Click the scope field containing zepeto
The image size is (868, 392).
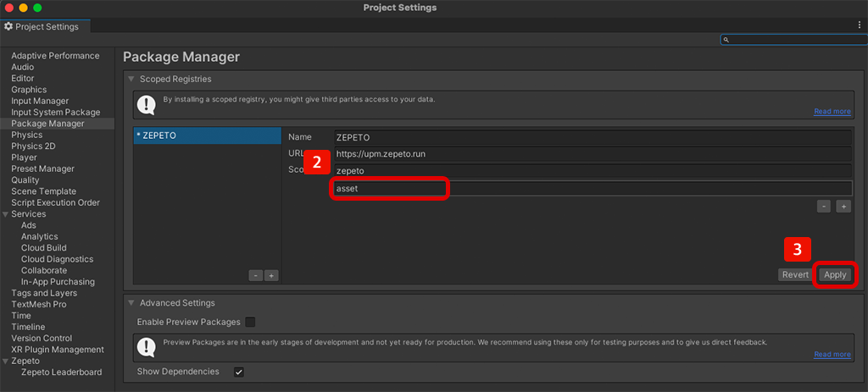[593, 171]
